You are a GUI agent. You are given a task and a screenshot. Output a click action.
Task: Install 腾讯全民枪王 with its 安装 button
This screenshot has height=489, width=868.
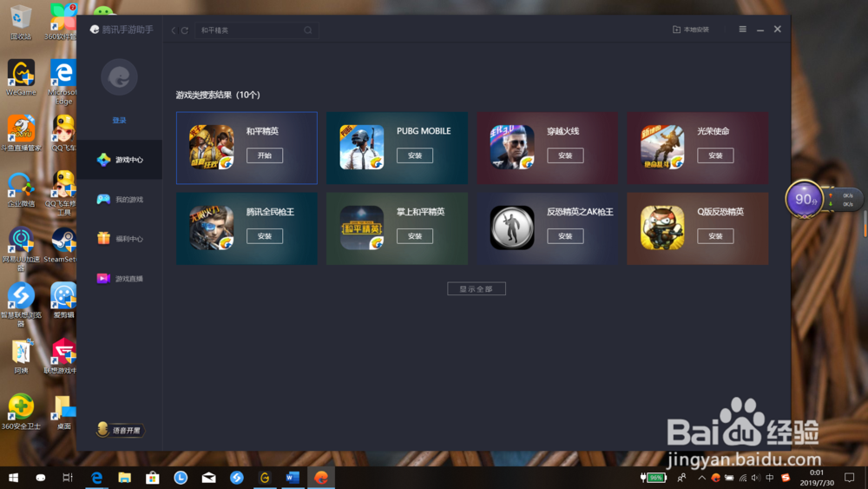[265, 236]
